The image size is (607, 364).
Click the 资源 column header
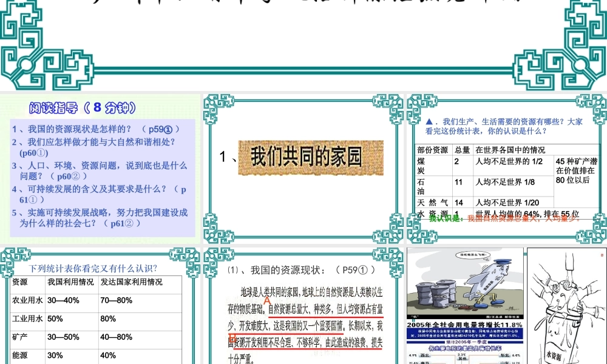pos(20,282)
